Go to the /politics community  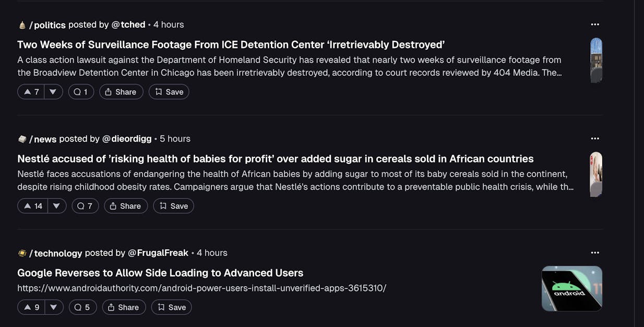[x=47, y=25]
